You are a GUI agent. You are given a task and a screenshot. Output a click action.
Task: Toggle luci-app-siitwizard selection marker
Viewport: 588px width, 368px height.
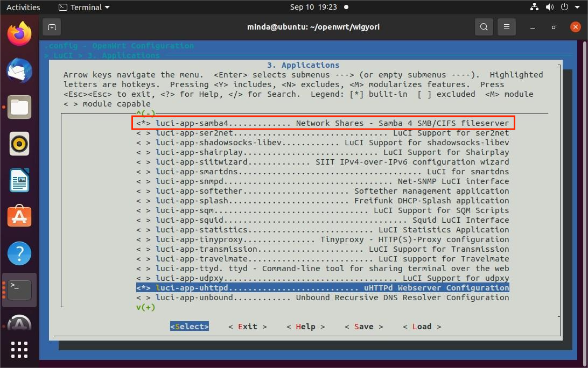tap(143, 162)
